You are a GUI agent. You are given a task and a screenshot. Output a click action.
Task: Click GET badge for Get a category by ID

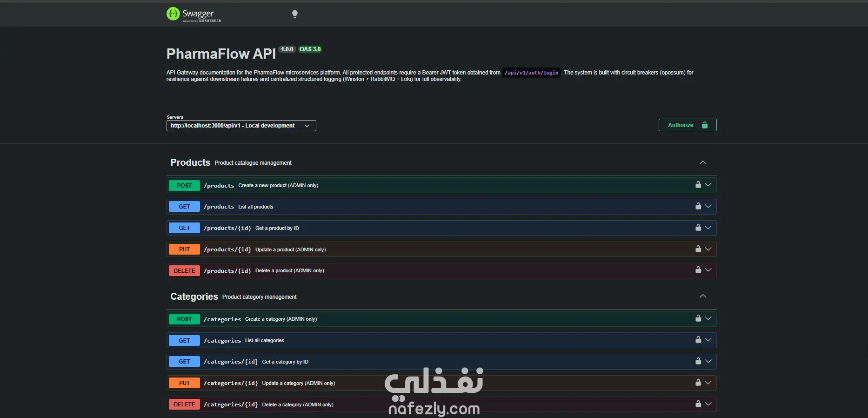(x=184, y=362)
